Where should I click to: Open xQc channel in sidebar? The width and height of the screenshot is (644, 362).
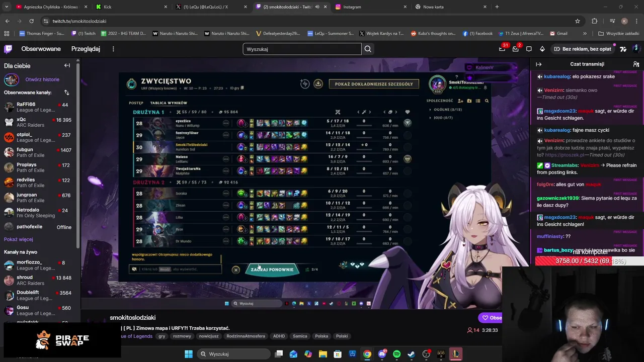click(x=38, y=122)
